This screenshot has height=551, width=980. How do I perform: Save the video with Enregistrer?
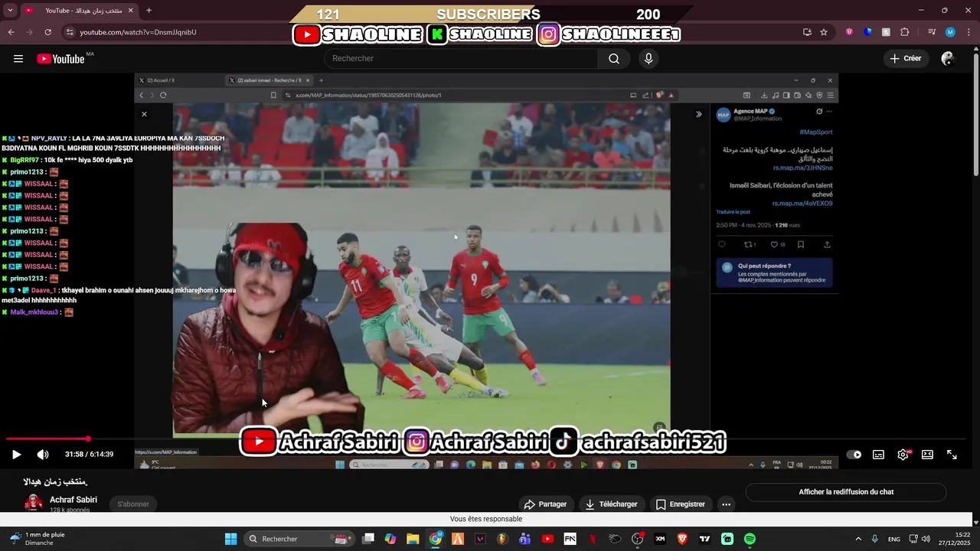(x=681, y=504)
